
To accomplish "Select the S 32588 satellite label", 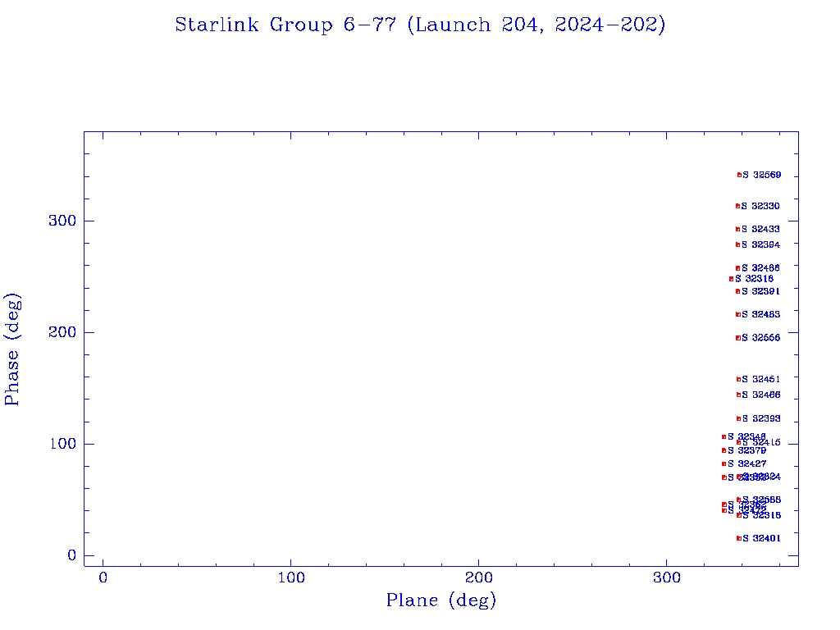I will coord(761,500).
